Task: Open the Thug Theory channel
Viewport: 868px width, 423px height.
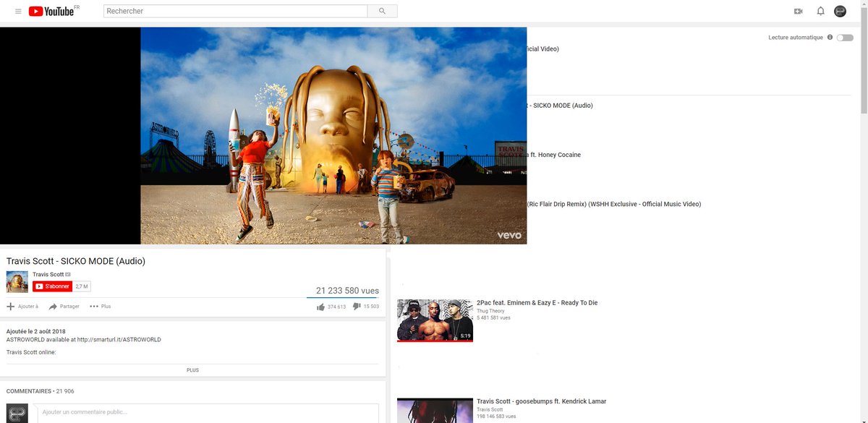Action: click(490, 311)
